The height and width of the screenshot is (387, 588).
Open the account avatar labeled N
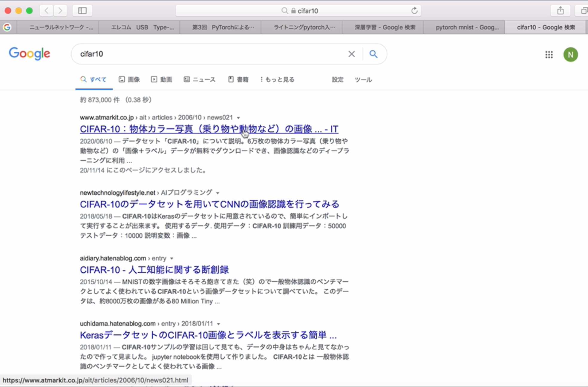coord(570,55)
